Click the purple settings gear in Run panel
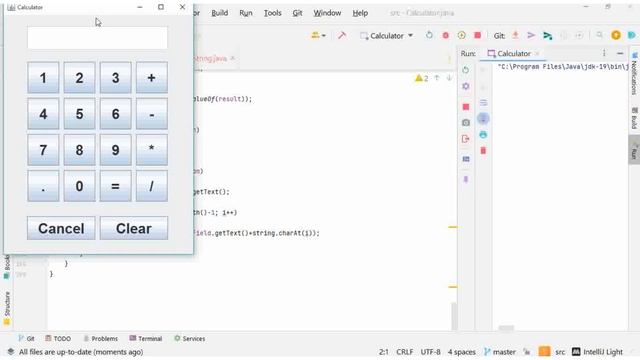Viewport: 640px width, 360px height. tap(466, 86)
